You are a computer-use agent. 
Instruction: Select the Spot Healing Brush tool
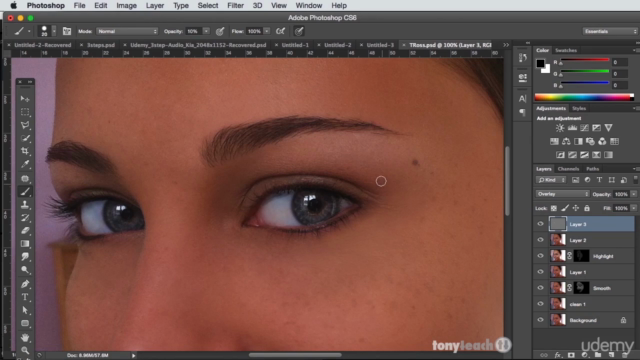tap(25, 178)
